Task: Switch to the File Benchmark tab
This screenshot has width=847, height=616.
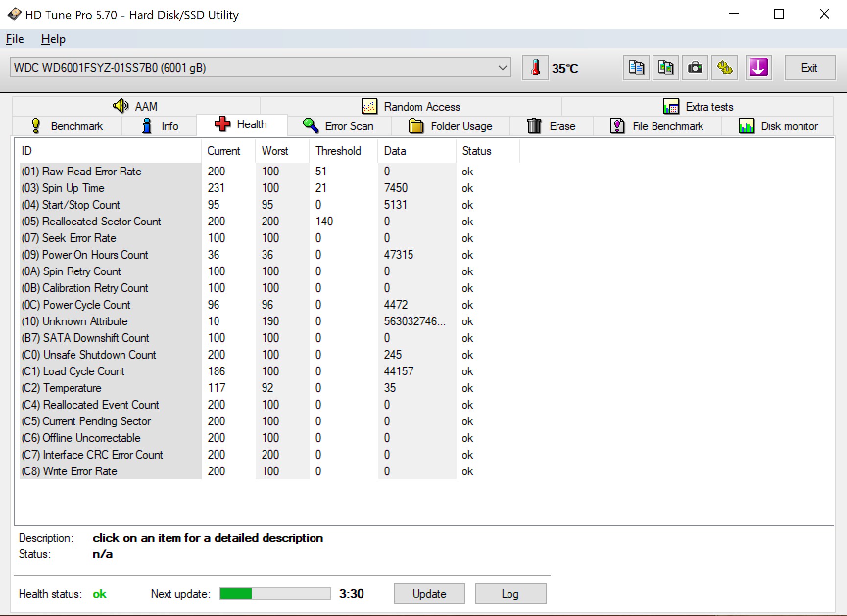Action: pyautogui.click(x=657, y=126)
